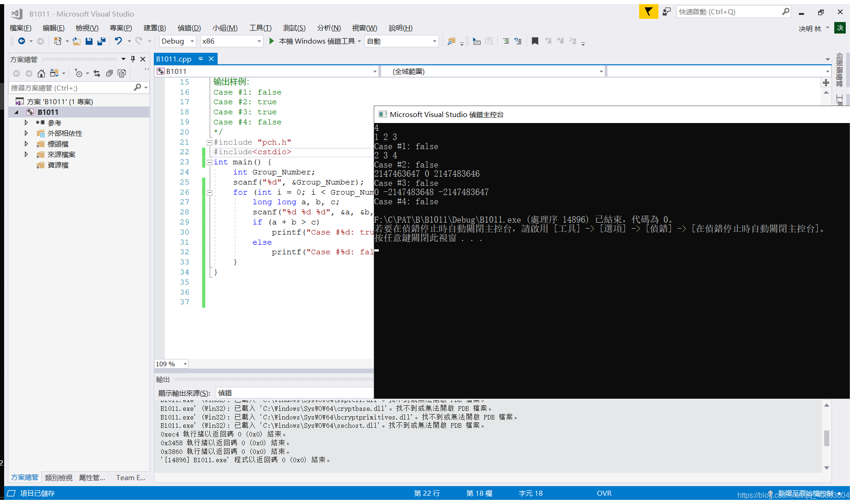This screenshot has height=504, width=854.
Task: Save B1011.cpp with the save icon
Action: pyautogui.click(x=89, y=41)
